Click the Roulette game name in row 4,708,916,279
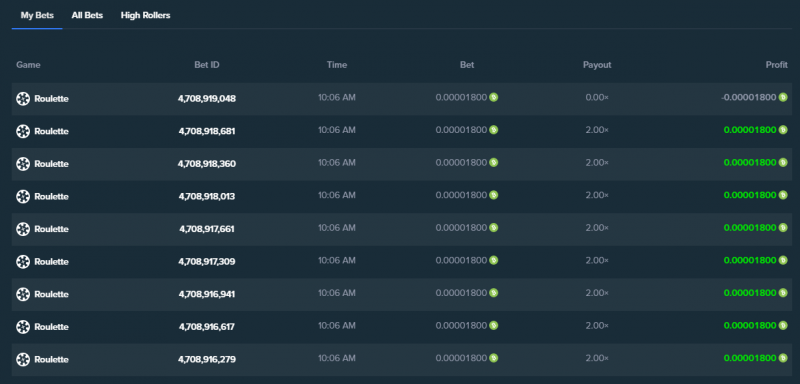Image resolution: width=800 pixels, height=384 pixels. click(x=52, y=360)
